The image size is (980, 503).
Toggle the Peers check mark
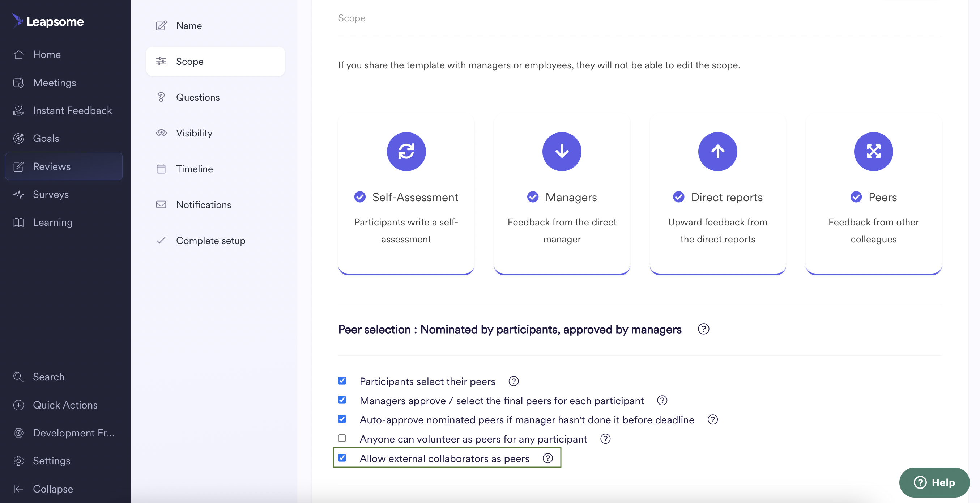point(856,197)
